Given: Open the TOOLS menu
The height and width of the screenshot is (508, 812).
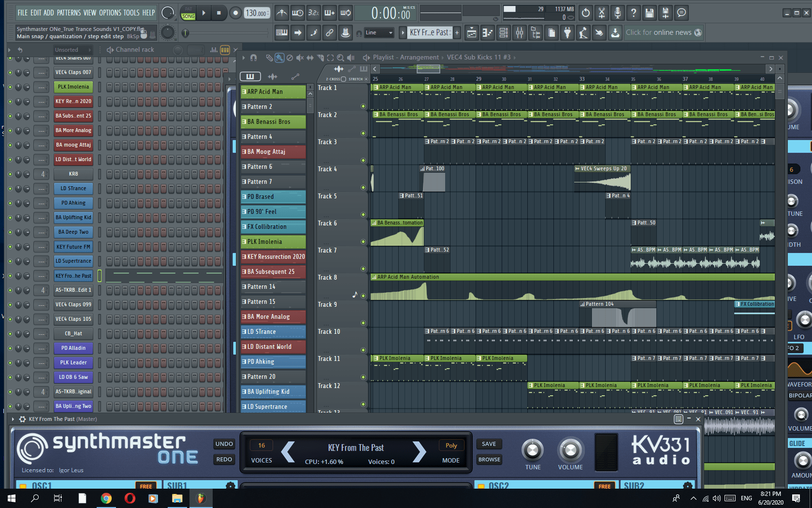Looking at the screenshot, I should click(x=131, y=13).
